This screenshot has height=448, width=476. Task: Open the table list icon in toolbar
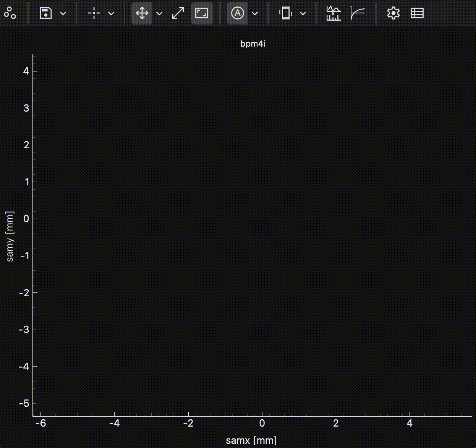pos(417,13)
